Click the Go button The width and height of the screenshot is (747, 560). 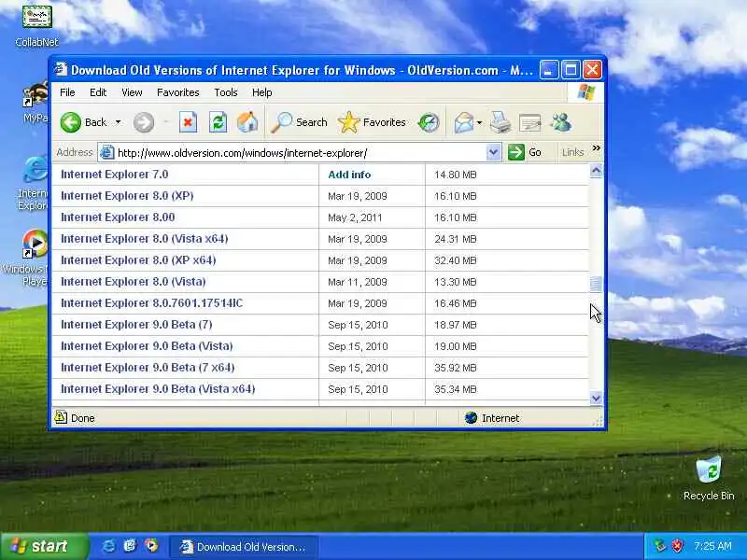click(525, 152)
